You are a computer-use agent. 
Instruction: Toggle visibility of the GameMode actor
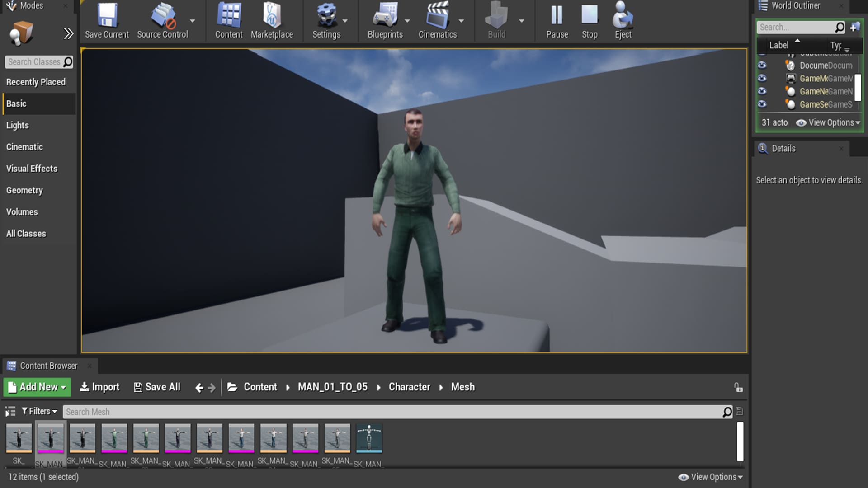click(762, 78)
